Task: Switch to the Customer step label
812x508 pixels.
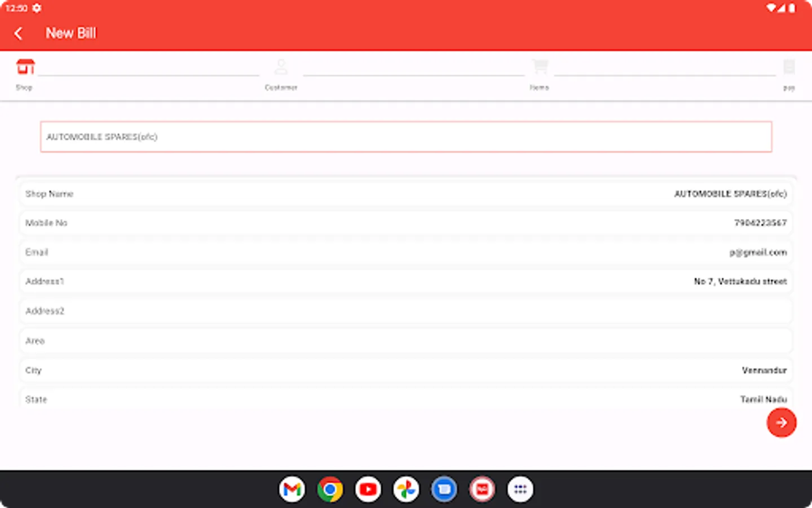Action: [x=281, y=87]
